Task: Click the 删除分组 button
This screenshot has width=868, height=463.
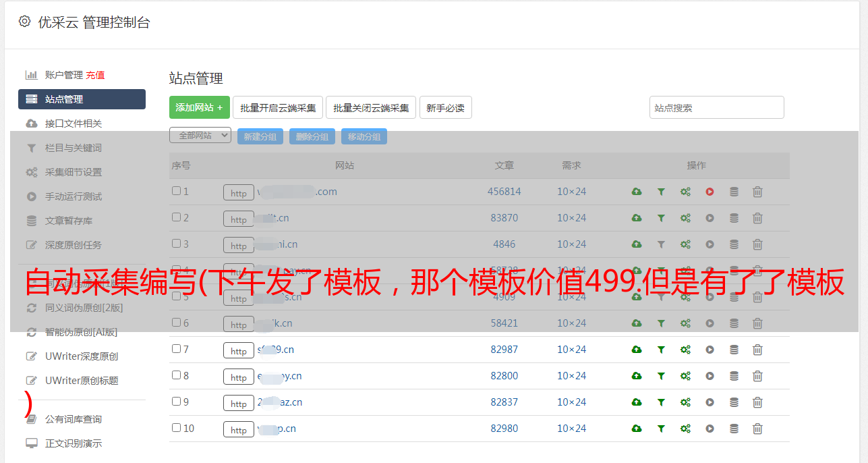Action: [312, 136]
